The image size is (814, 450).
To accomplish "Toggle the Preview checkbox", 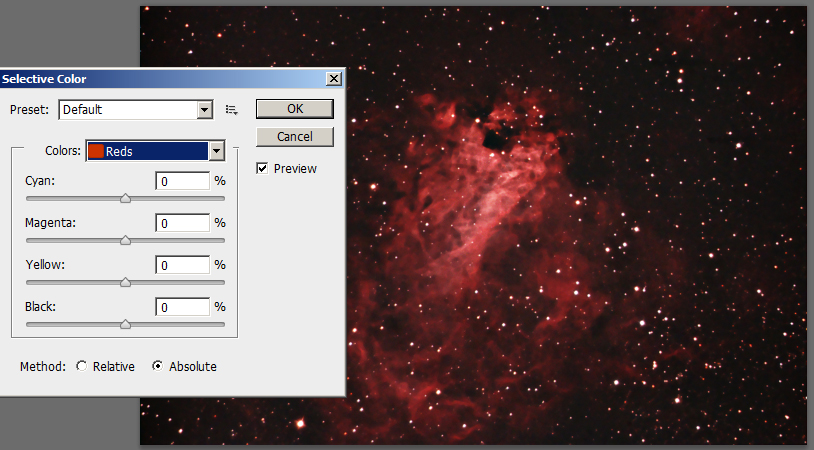I will (x=262, y=168).
